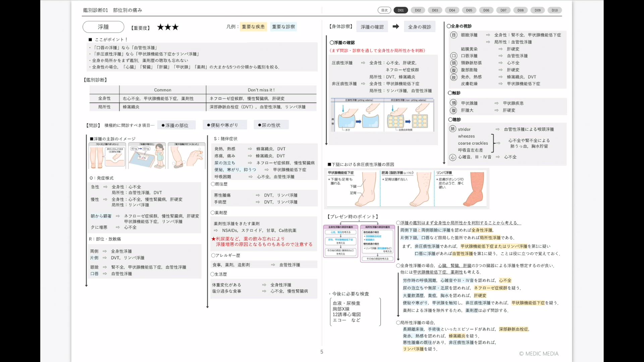Click the circled 肺 lung icon
This screenshot has width=644, height=362.
tap(452, 129)
